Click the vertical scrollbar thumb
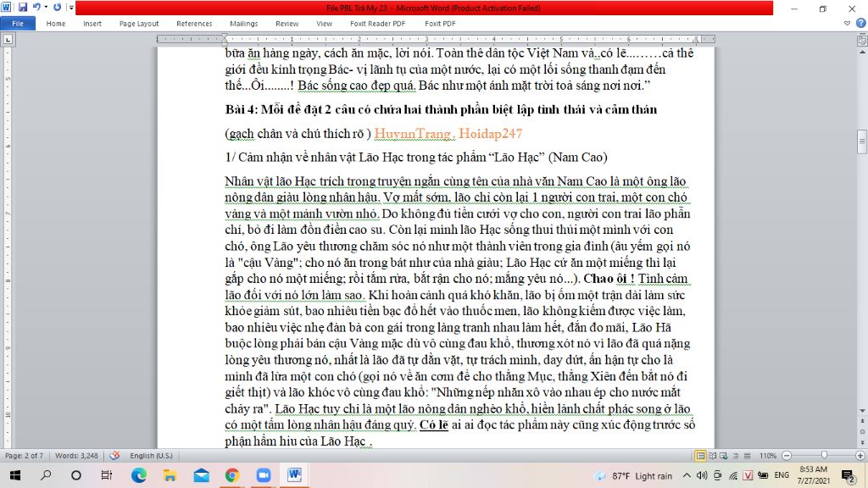868x488 pixels. tap(862, 141)
